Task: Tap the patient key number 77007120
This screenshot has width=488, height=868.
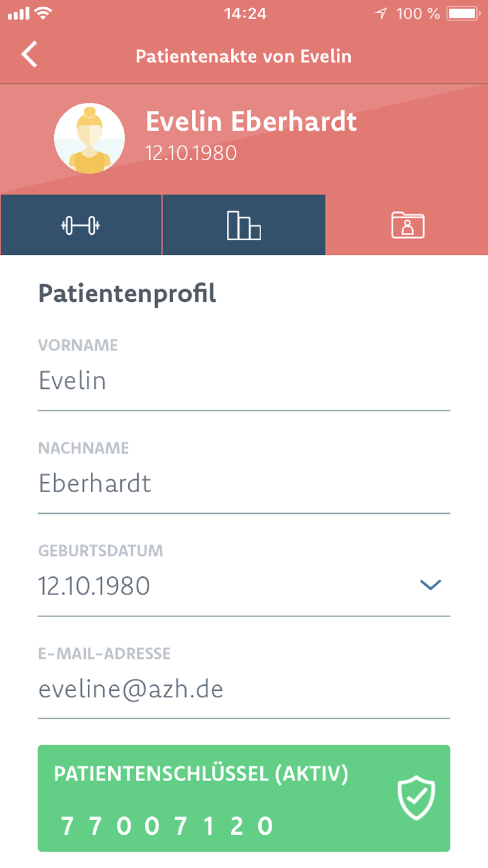Action: (x=166, y=826)
